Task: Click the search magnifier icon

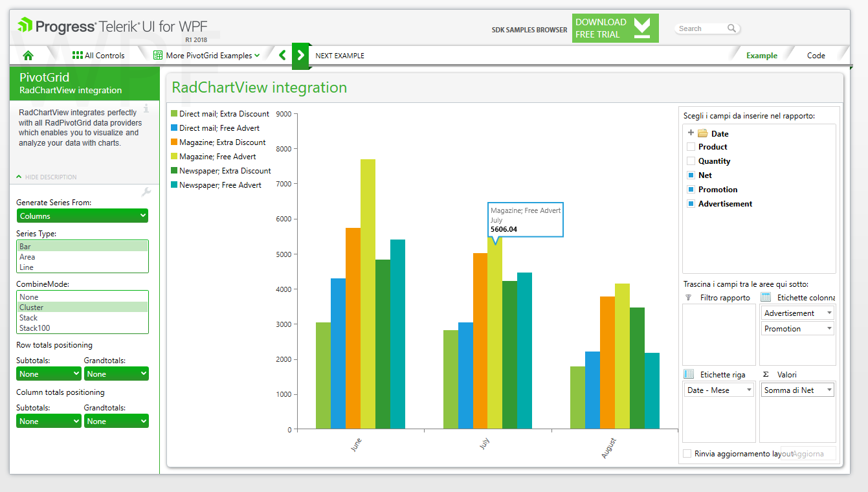Action: click(731, 28)
